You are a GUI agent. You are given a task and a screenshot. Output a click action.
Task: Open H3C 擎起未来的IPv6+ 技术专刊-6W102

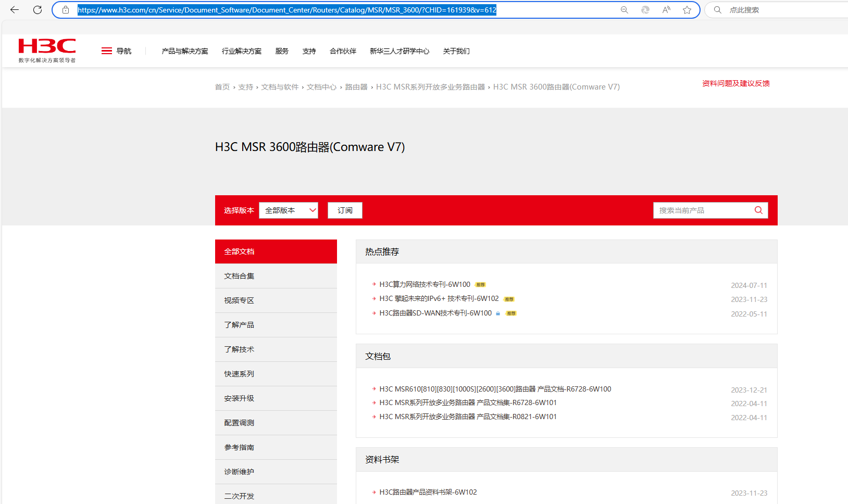pyautogui.click(x=439, y=299)
